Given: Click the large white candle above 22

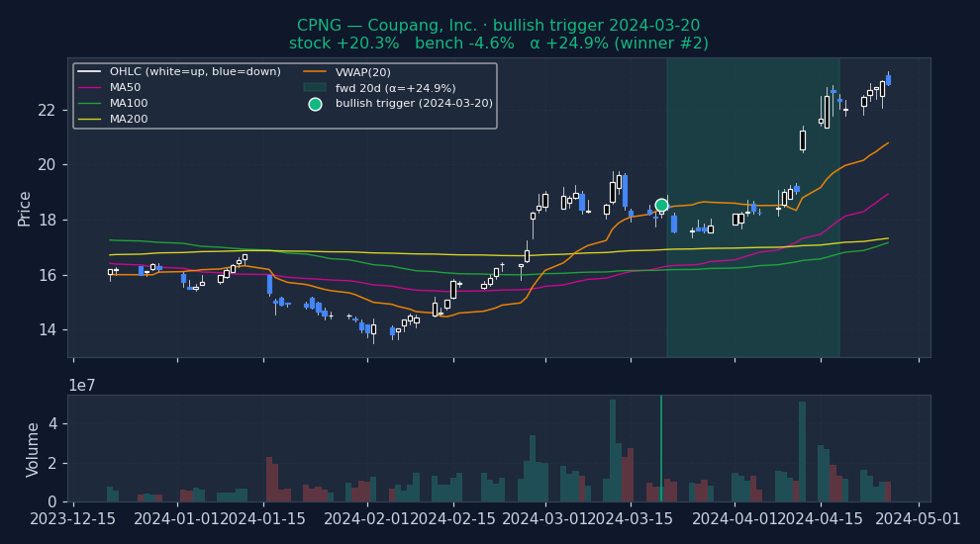Looking at the screenshot, I should pyautogui.click(x=827, y=111).
